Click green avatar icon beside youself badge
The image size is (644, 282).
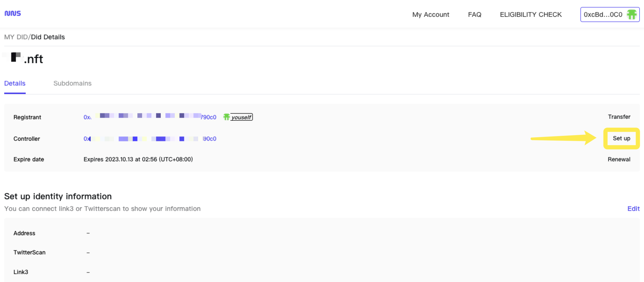[x=226, y=117]
